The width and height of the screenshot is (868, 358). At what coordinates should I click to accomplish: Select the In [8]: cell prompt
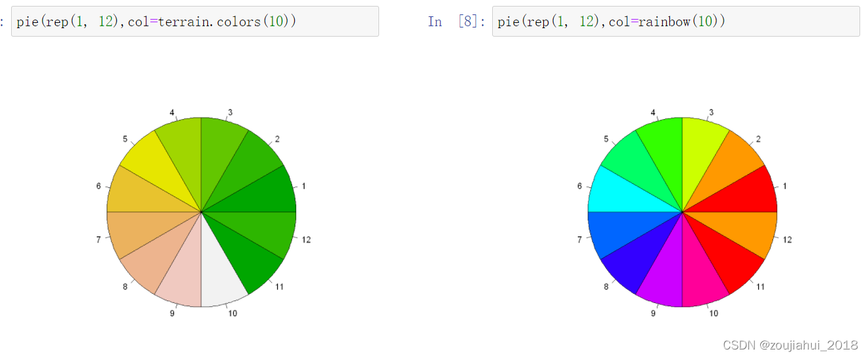pyautogui.click(x=457, y=22)
